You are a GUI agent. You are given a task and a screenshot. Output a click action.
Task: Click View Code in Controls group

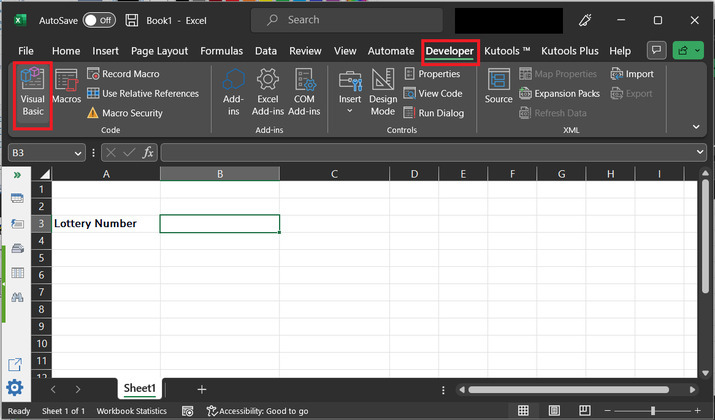tap(432, 93)
